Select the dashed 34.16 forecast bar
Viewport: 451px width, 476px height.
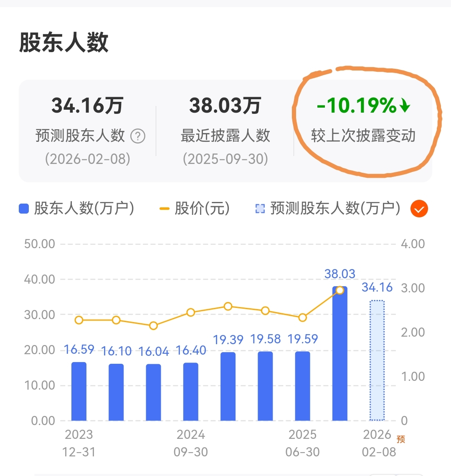click(377, 360)
